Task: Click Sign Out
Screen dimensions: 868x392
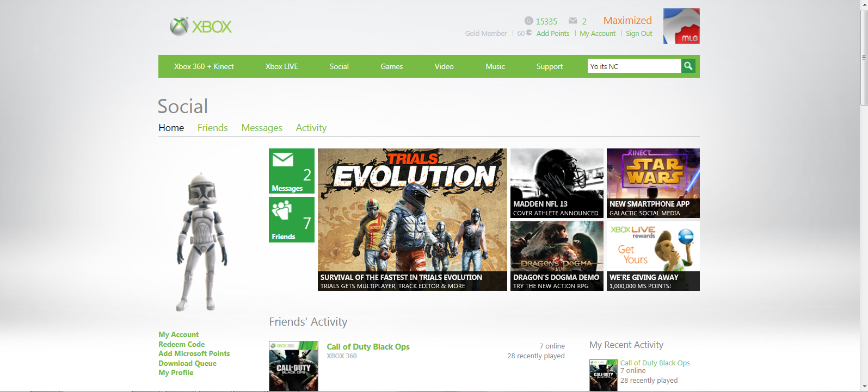Action: click(639, 33)
